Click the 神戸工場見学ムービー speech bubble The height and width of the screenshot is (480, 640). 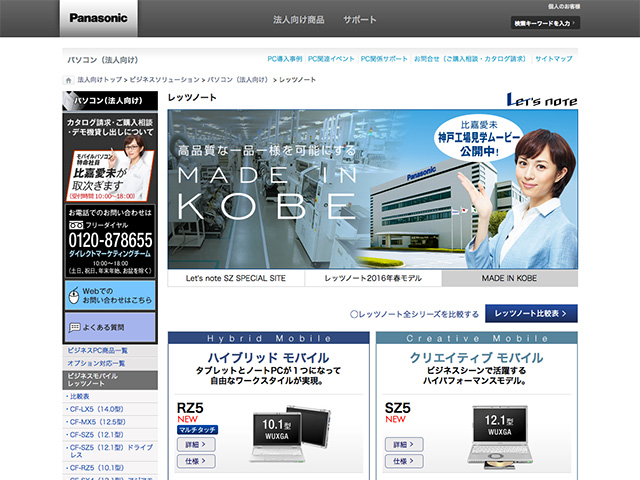pos(478,138)
